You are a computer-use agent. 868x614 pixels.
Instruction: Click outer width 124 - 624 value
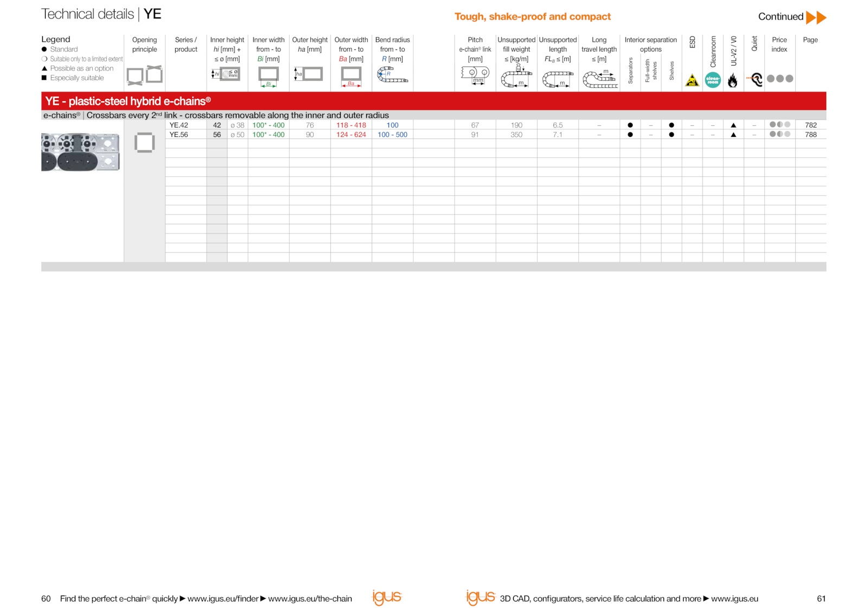click(351, 135)
